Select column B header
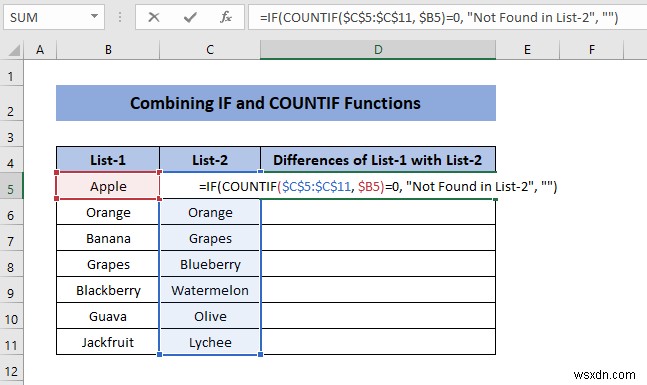This screenshot has height=385, width=647. coord(108,50)
